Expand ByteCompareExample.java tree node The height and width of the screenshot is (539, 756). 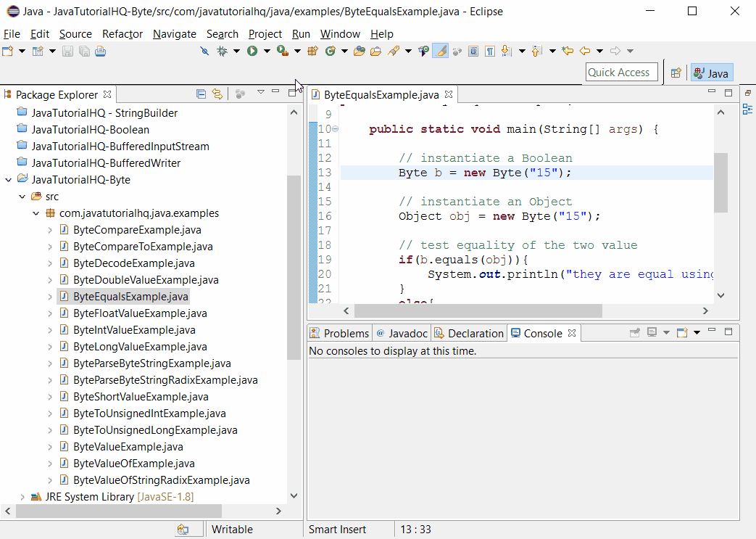(x=50, y=230)
